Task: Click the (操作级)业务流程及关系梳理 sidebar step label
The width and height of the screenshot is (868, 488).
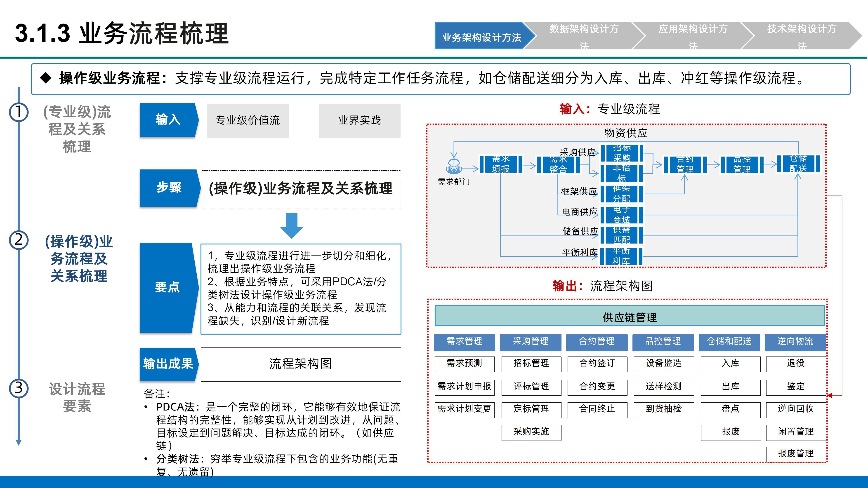Action: (x=78, y=259)
